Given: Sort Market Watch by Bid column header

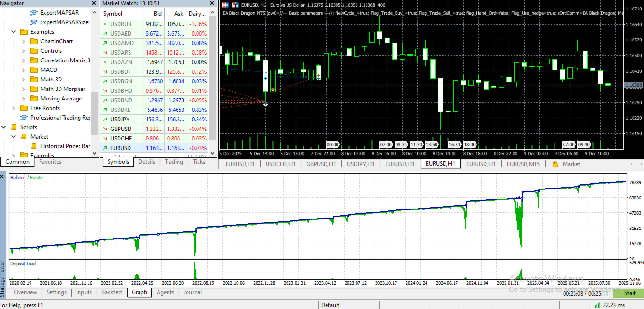Looking at the screenshot, I should pos(154,14).
